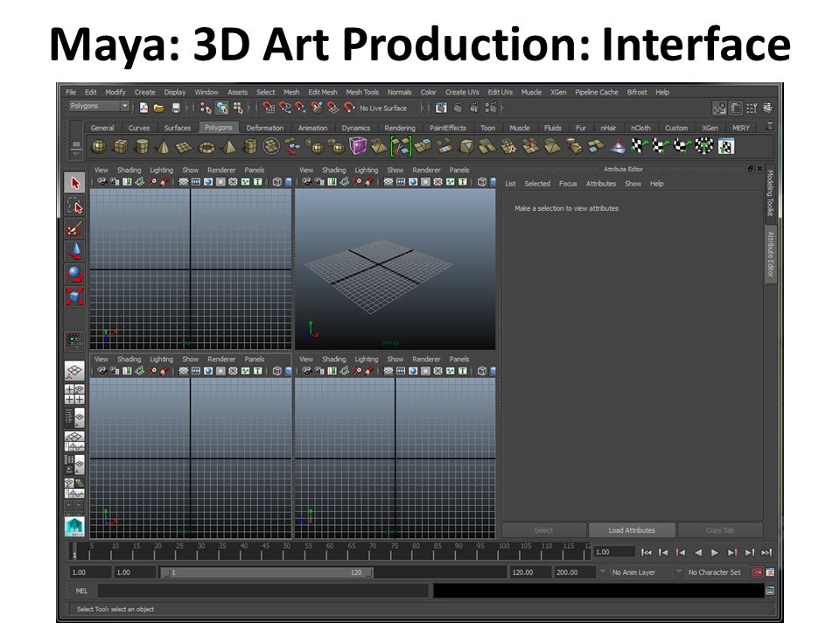
Task: Click the Load Attributes button
Action: coord(632,530)
